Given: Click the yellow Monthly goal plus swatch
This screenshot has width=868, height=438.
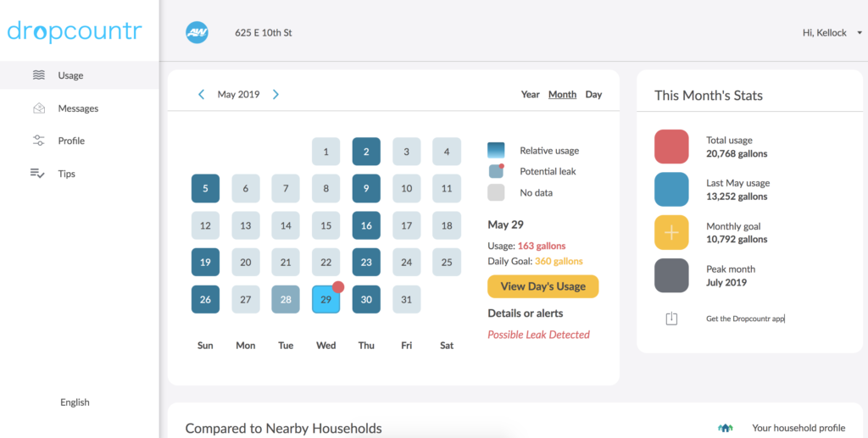Looking at the screenshot, I should pyautogui.click(x=671, y=232).
